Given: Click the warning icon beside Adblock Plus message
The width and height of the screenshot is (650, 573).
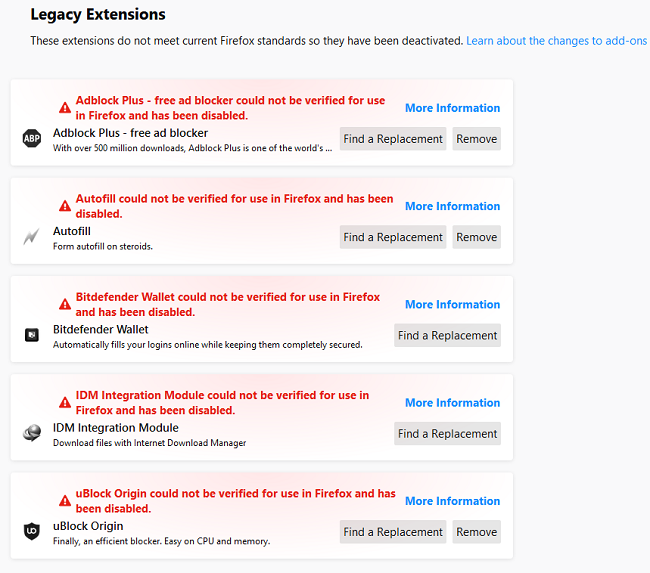Looking at the screenshot, I should (x=65, y=107).
